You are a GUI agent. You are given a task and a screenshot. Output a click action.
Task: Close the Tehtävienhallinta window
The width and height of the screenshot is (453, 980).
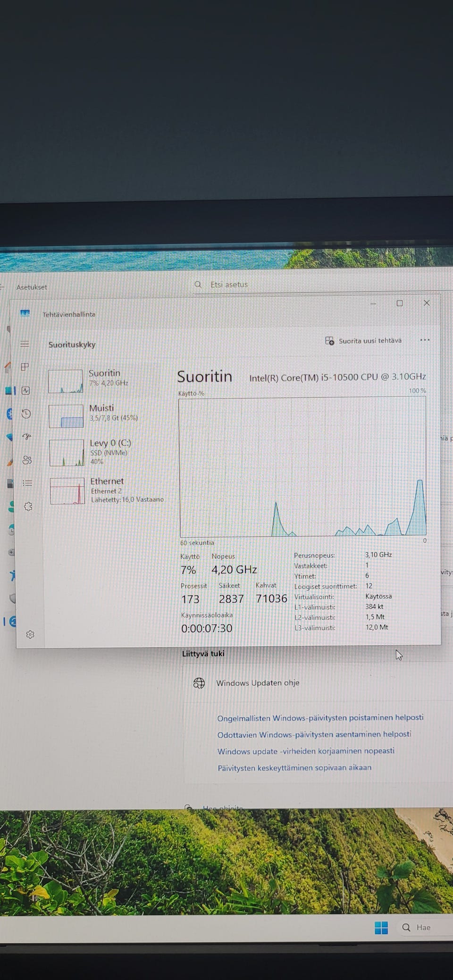427,303
